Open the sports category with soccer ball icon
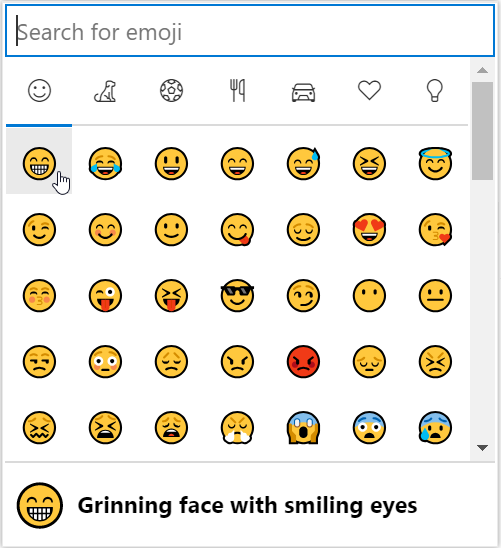This screenshot has height=550, width=502. (x=171, y=91)
